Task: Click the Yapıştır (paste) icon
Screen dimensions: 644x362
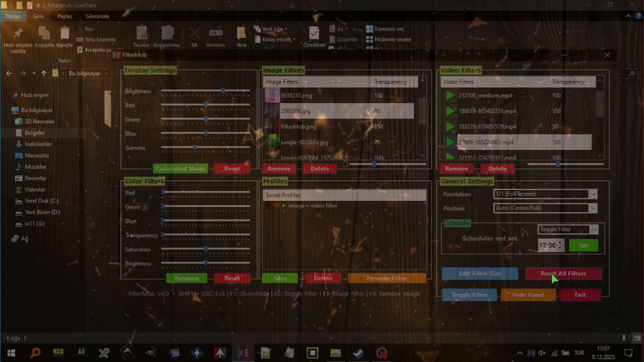Action: (x=64, y=34)
